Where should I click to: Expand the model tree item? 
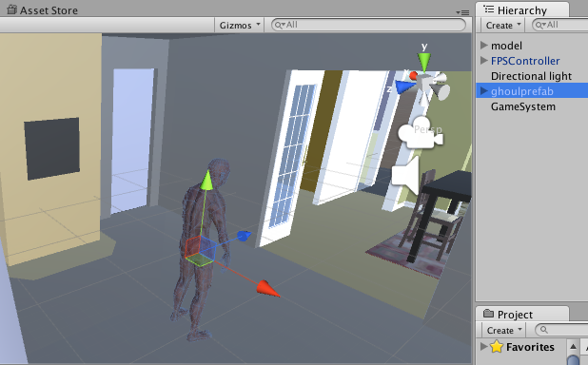point(484,46)
